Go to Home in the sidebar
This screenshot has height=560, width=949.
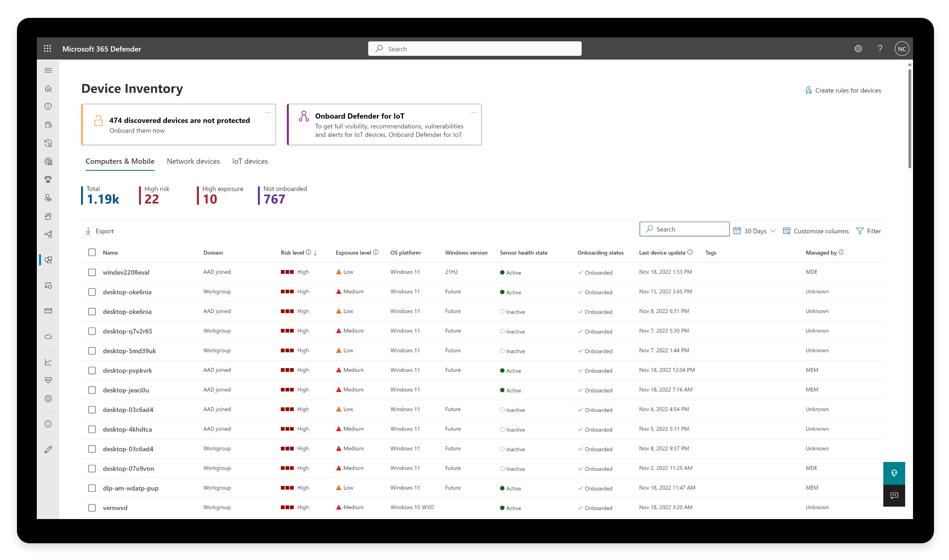click(x=48, y=89)
